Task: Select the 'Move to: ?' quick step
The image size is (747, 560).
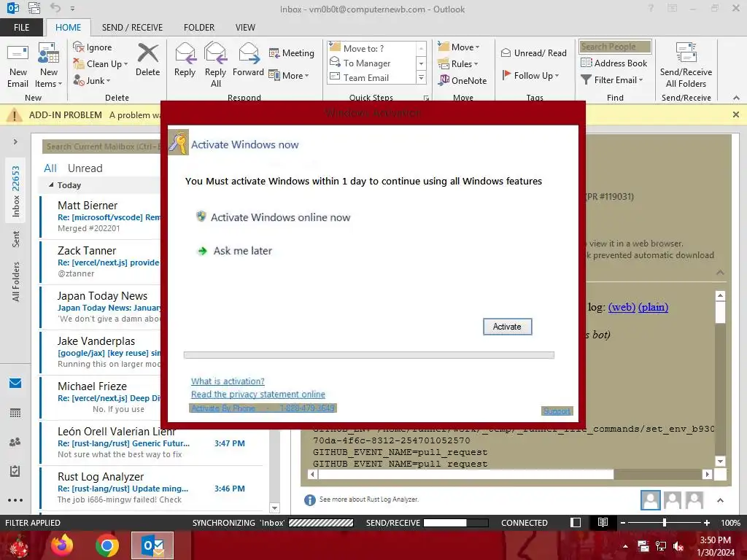Action: 371,48
